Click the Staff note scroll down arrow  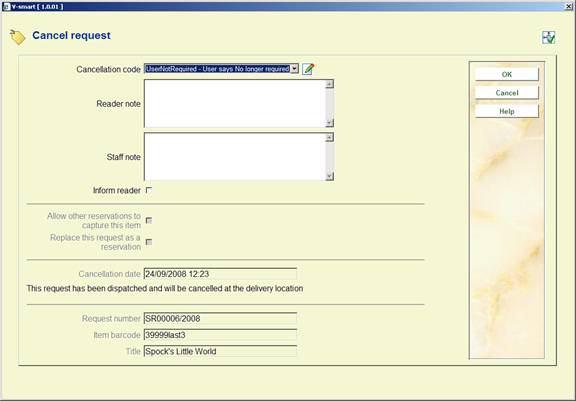click(330, 176)
